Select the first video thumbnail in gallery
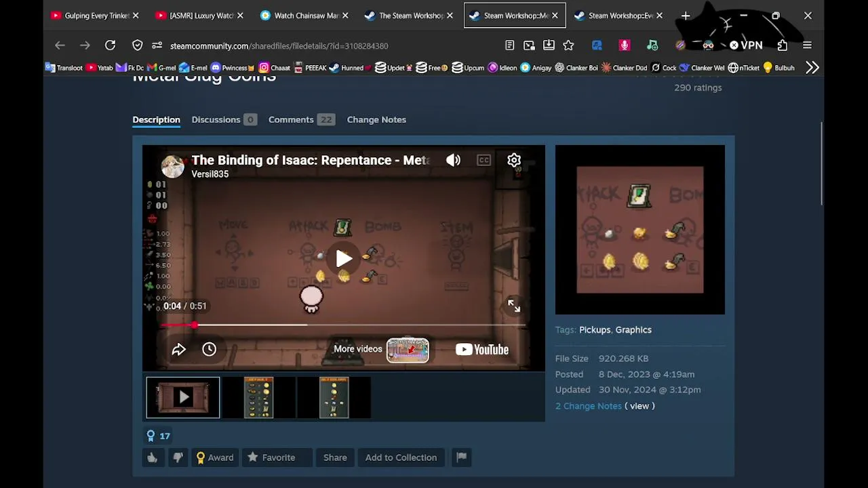Screen dimensions: 868x488 tap(183, 397)
